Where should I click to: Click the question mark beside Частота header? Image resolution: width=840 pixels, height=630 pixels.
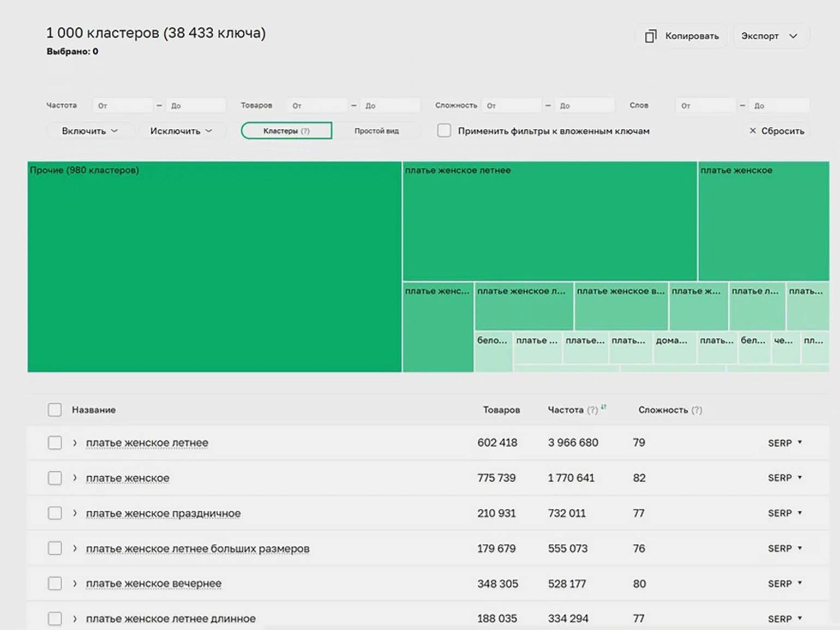click(x=592, y=410)
